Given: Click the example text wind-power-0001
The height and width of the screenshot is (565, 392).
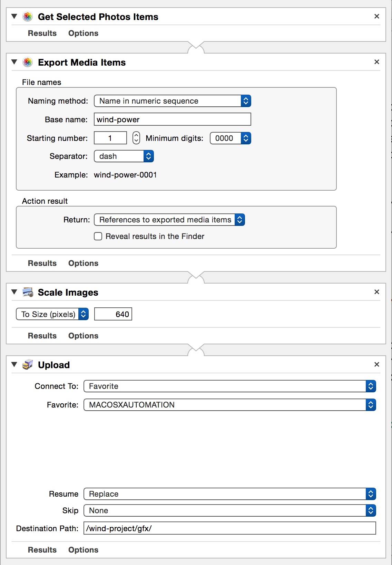Looking at the screenshot, I should point(125,175).
